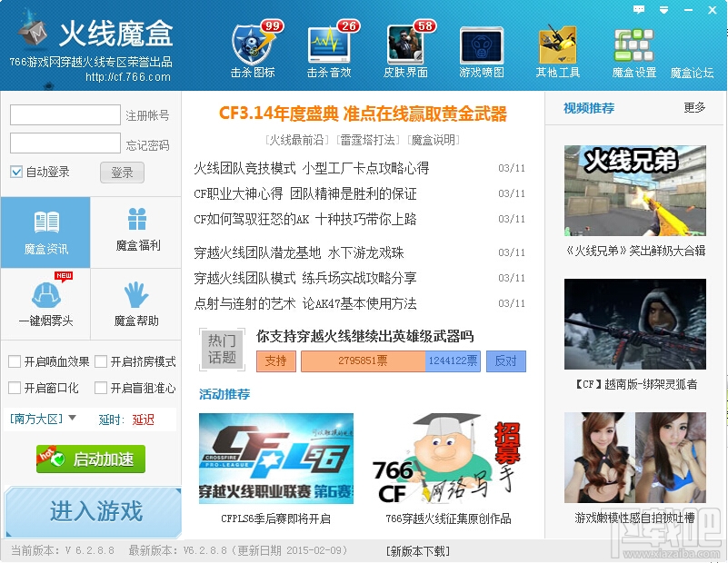Click the 活动推荐 section heading
The width and height of the screenshot is (728, 563).
click(x=224, y=394)
